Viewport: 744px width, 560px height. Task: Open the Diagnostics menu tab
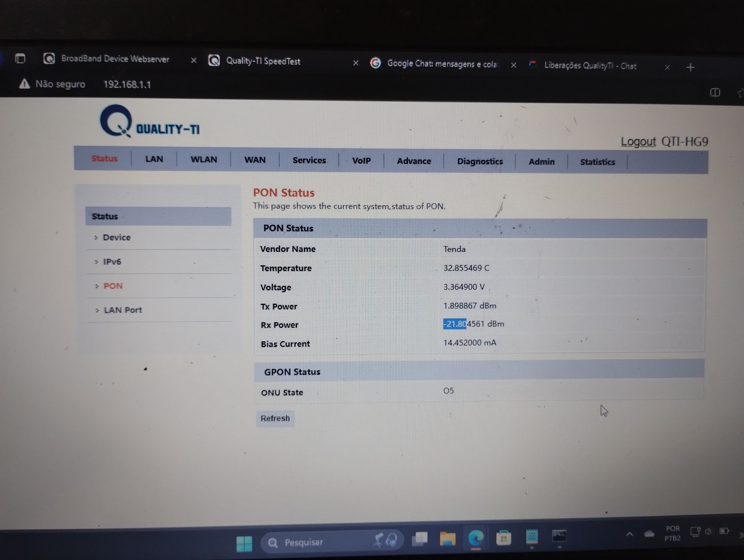point(480,161)
